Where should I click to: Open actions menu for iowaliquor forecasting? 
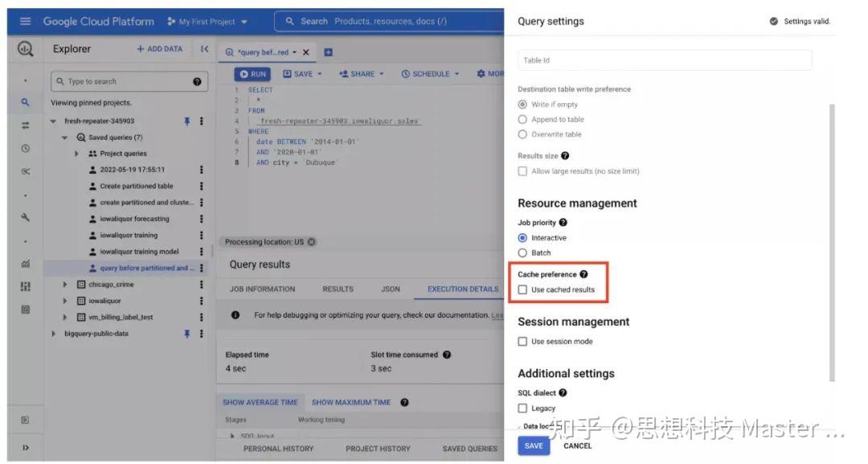tap(202, 219)
